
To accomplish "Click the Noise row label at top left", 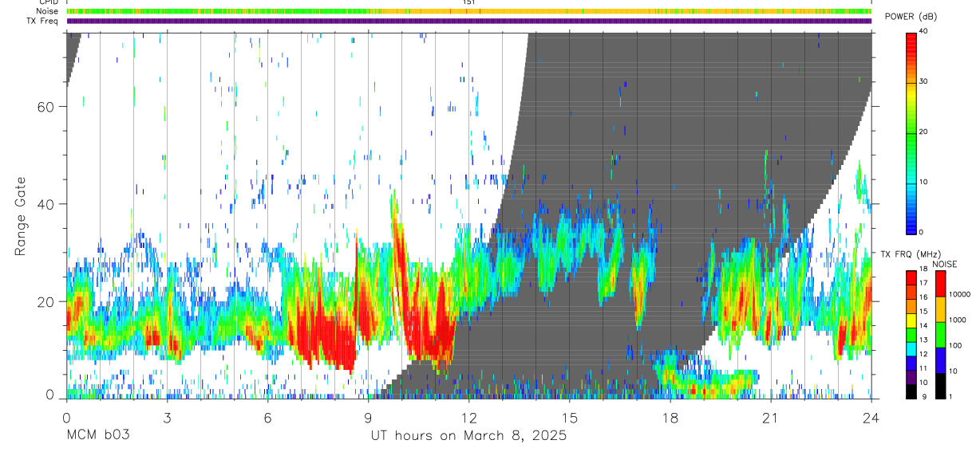I will 47,11.
